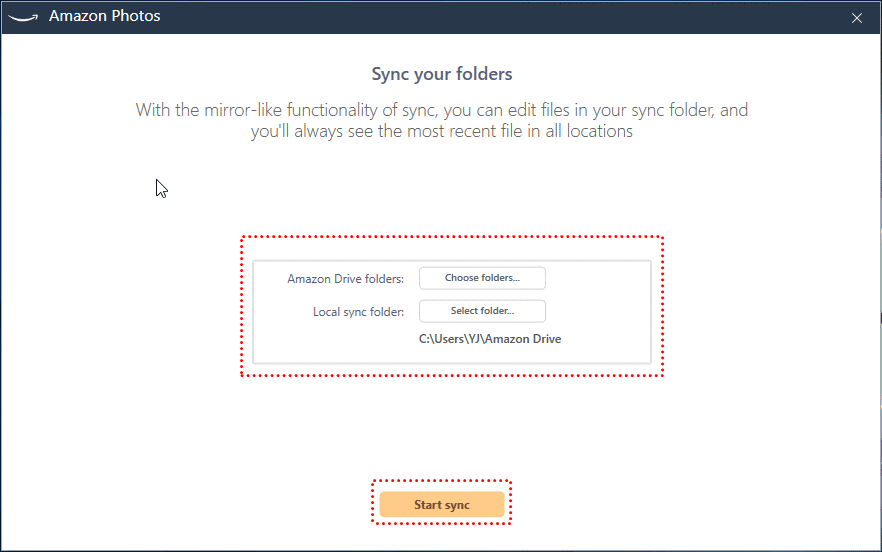The image size is (882, 552).
Task: Open the Choose folders dialog
Action: pyautogui.click(x=482, y=278)
